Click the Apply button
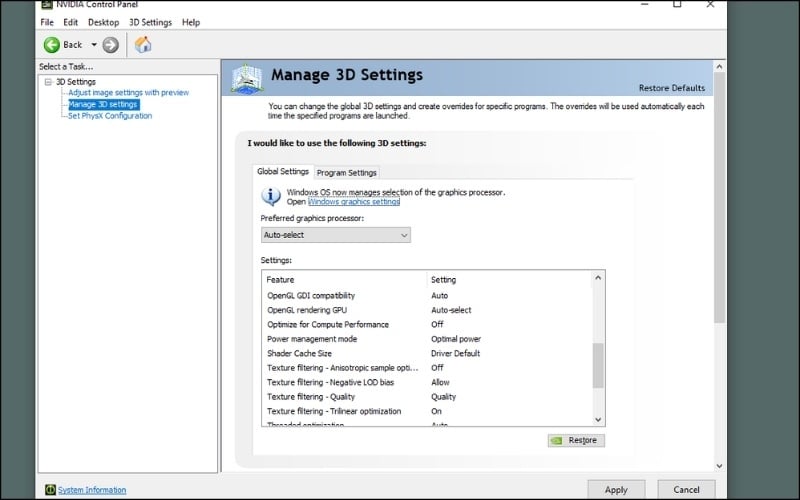 click(616, 490)
